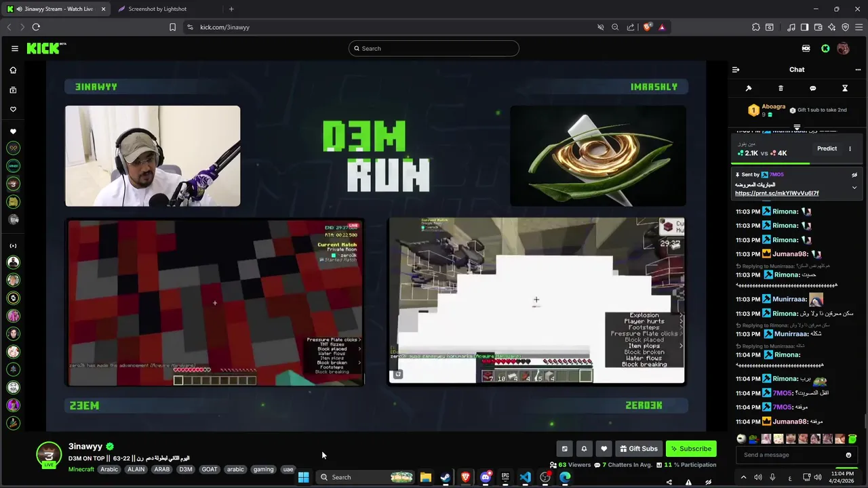This screenshot has height=488, width=868.
Task: Expand the gift leaderboard handle
Action: 797,127
